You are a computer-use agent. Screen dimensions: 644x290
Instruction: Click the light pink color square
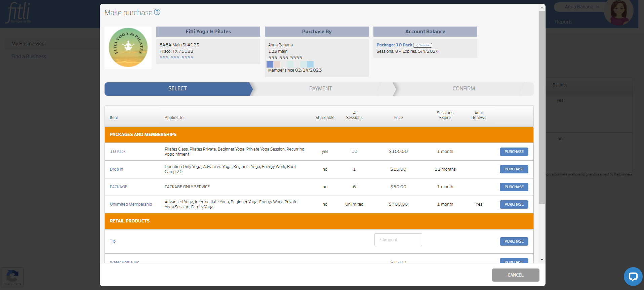pos(277,64)
